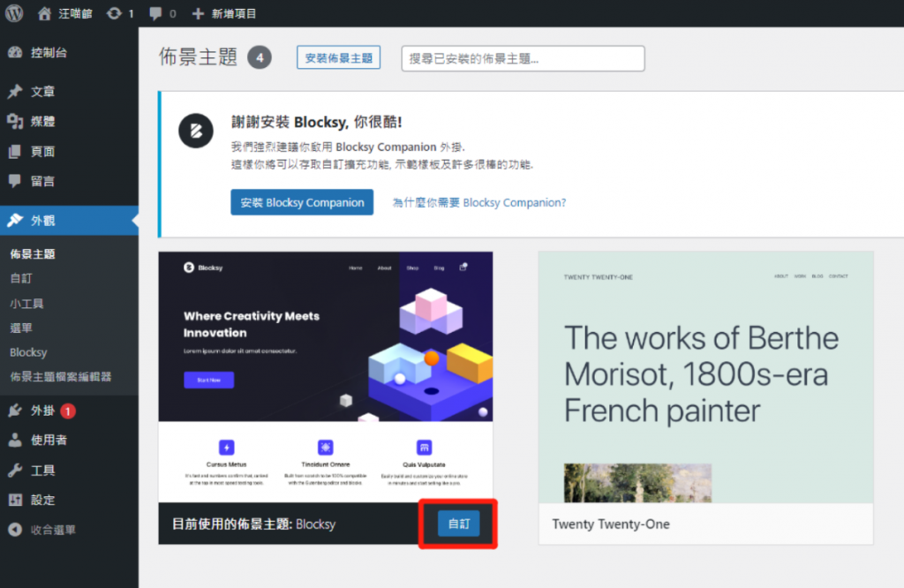Click the 使用者 user icon
The image size is (904, 588).
(x=15, y=440)
